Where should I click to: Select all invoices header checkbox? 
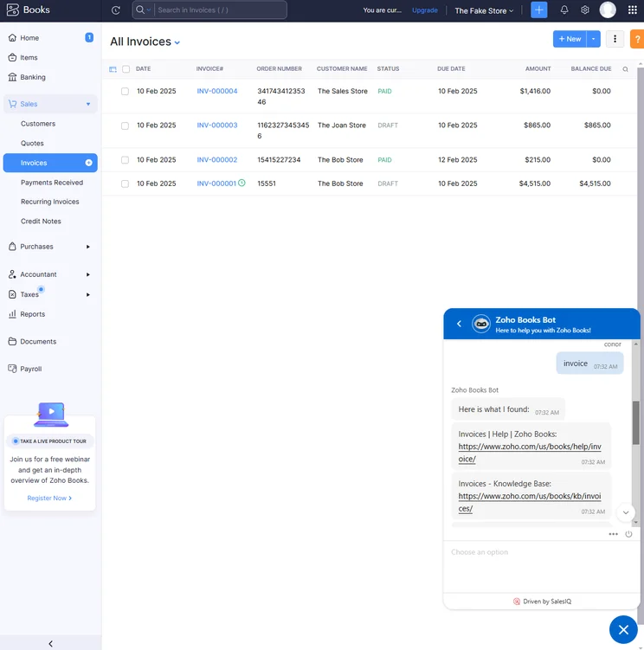pyautogui.click(x=126, y=69)
